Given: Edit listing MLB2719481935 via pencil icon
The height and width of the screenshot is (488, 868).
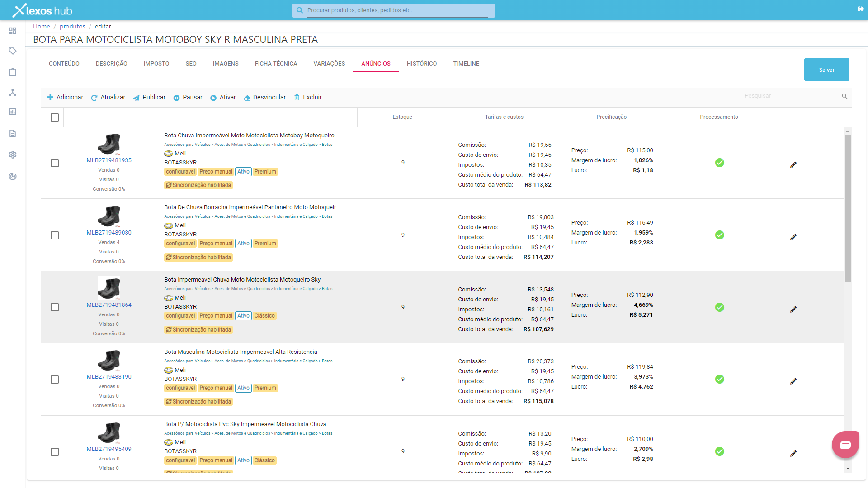Looking at the screenshot, I should (793, 165).
